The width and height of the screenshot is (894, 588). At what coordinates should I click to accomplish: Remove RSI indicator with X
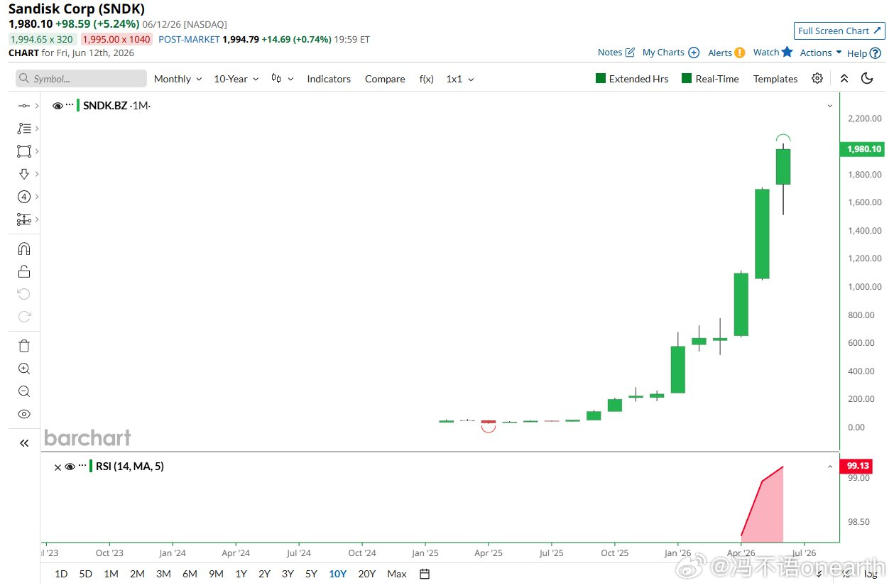pos(58,467)
